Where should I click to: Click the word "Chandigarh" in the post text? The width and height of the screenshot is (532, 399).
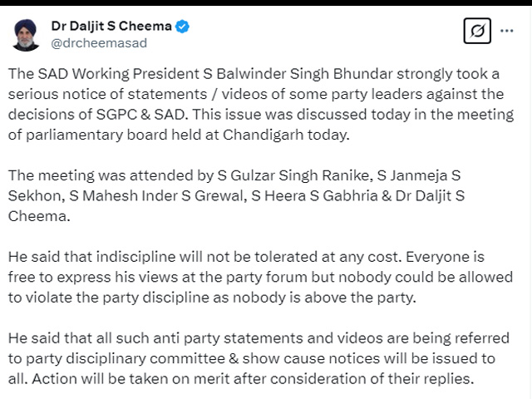(x=263, y=135)
